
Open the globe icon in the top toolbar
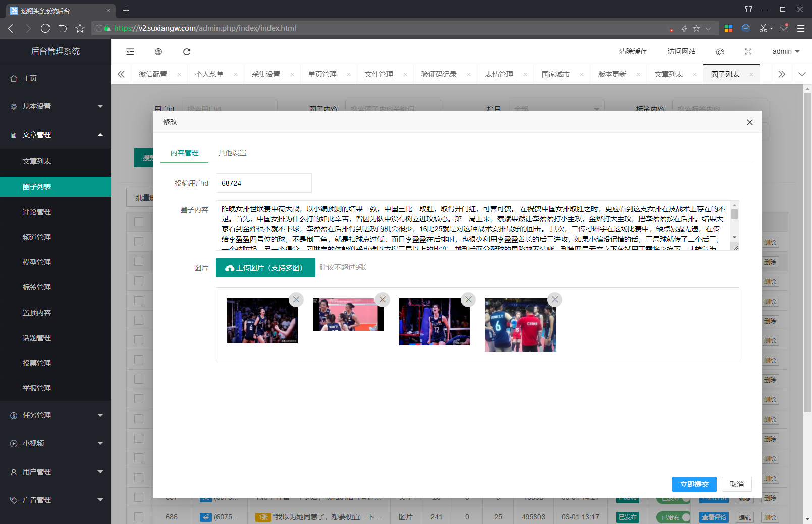tap(158, 52)
